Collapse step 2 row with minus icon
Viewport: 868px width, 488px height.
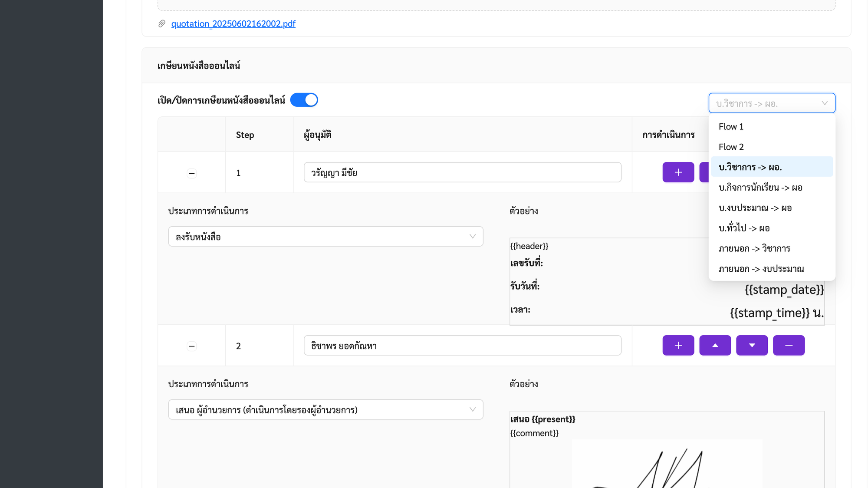tap(191, 346)
